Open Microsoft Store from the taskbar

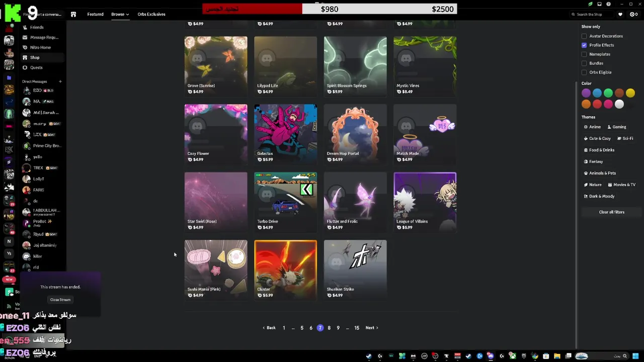coord(546,356)
